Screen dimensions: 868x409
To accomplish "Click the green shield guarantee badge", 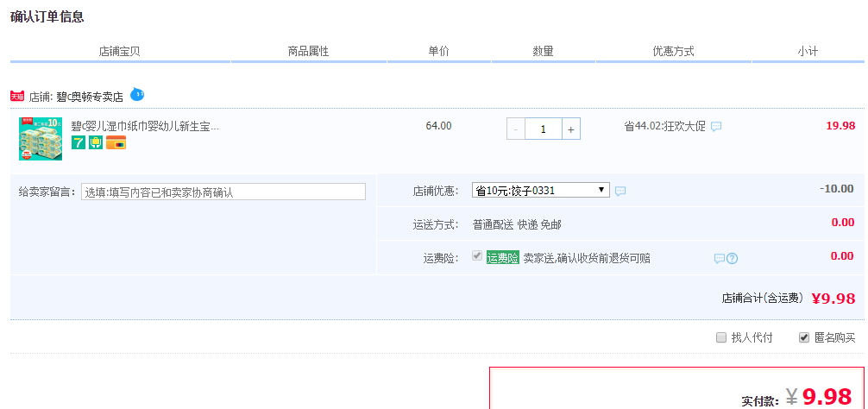I will tap(96, 142).
